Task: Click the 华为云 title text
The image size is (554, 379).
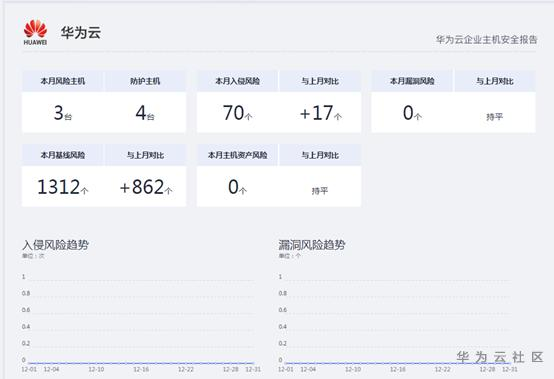Action: pyautogui.click(x=81, y=32)
